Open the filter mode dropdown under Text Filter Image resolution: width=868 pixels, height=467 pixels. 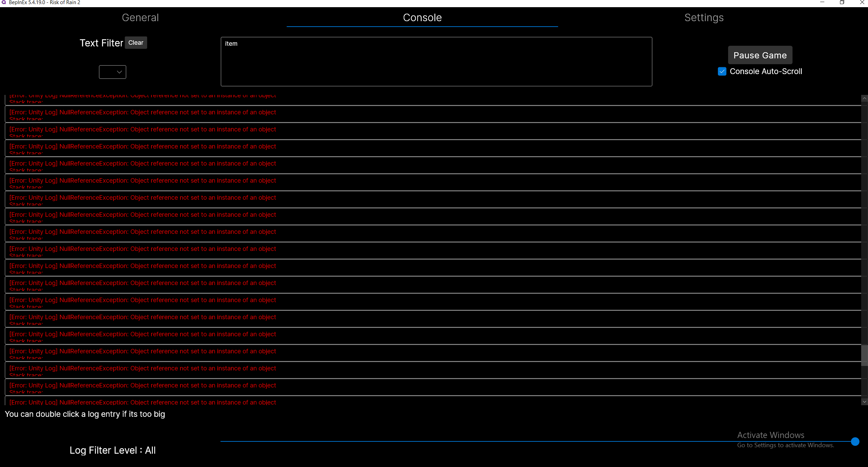click(112, 72)
